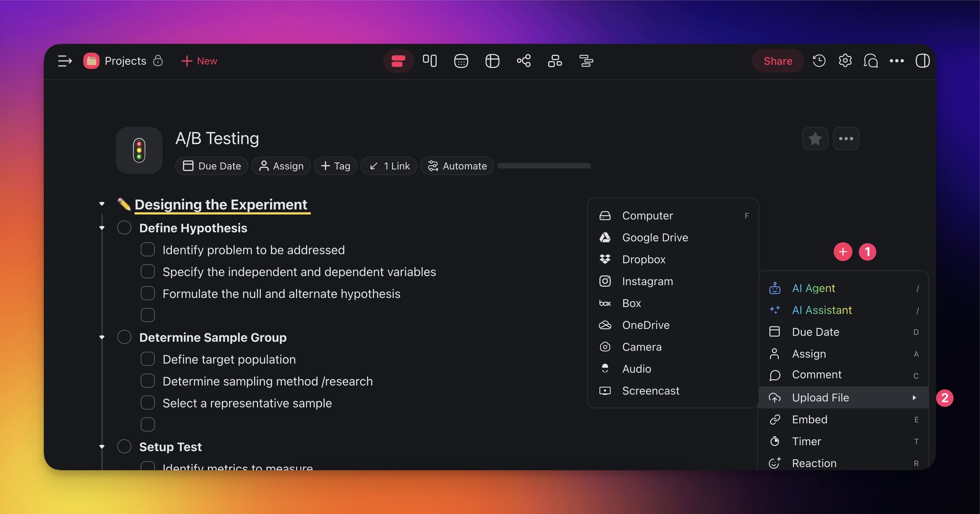Switch to the Gantt timeline view icon

tap(586, 61)
